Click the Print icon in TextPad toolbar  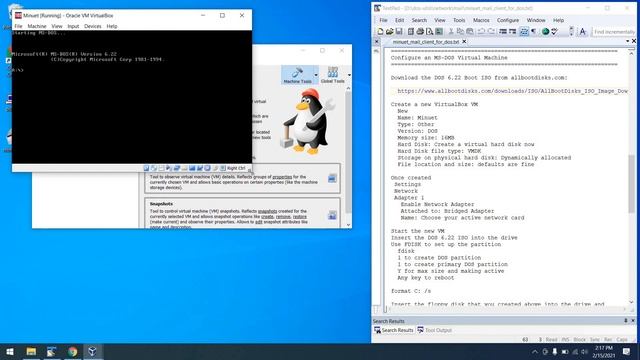click(x=420, y=31)
